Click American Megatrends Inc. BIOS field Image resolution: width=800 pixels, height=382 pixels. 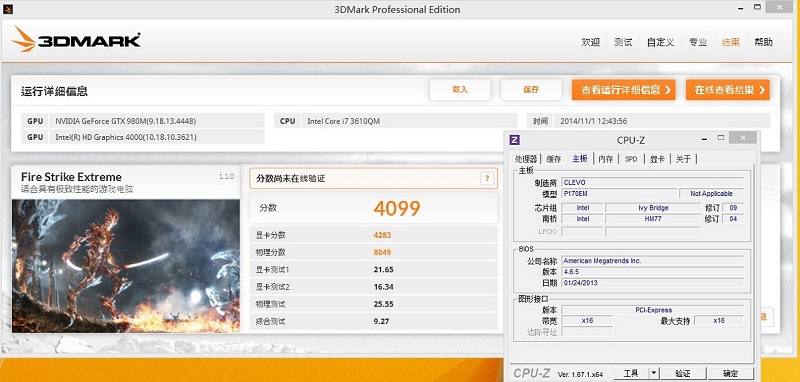(653, 261)
